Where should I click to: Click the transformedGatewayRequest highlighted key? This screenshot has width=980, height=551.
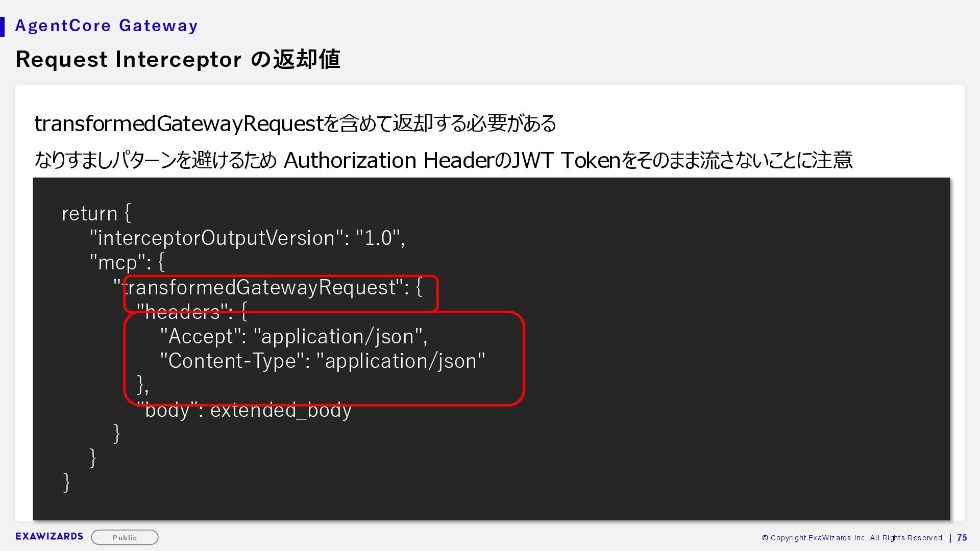click(x=259, y=288)
